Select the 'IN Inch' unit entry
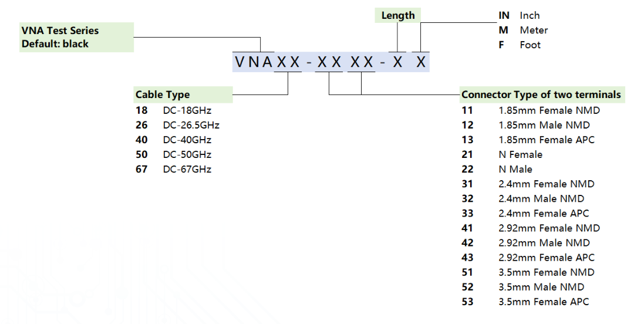 519,16
